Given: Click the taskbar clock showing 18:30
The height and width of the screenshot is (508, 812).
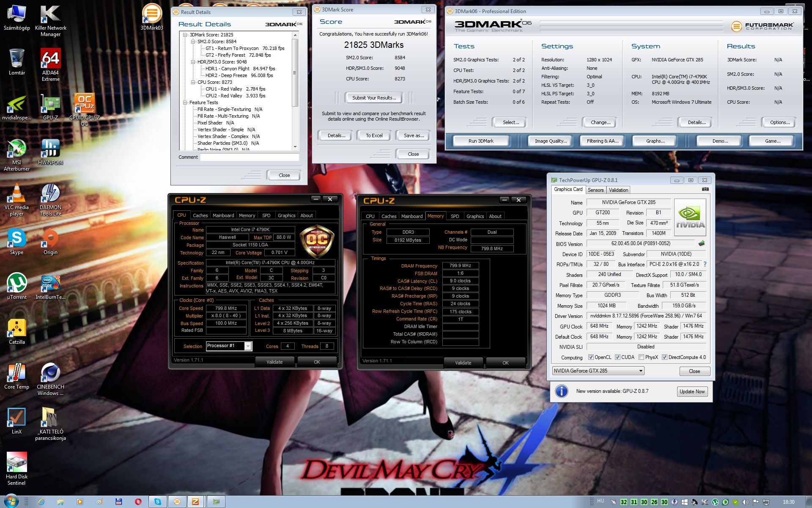Looking at the screenshot, I should coord(788,502).
